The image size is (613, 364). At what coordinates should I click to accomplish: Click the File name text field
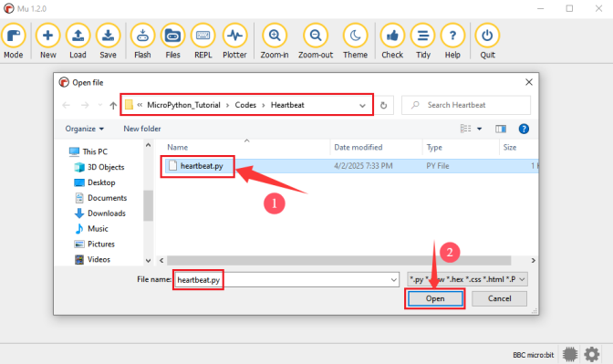(x=286, y=280)
